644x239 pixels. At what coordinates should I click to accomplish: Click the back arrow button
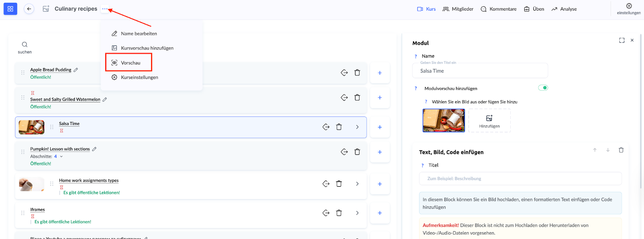pos(29,9)
